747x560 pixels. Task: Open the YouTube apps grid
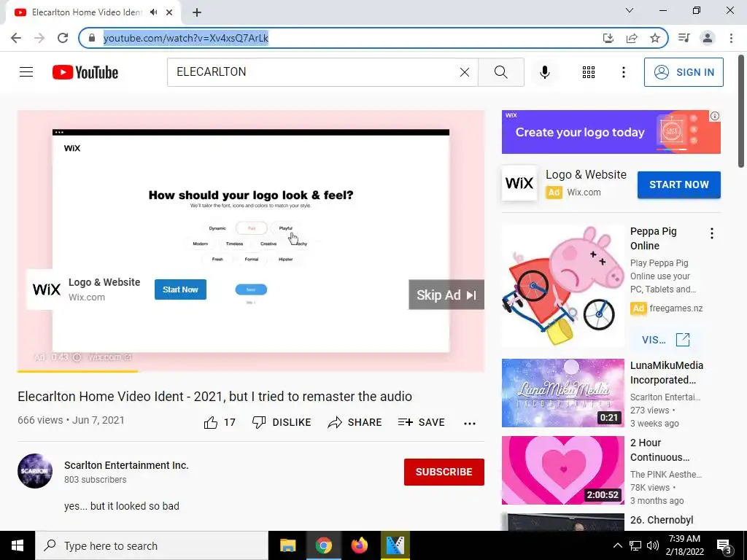tap(589, 72)
